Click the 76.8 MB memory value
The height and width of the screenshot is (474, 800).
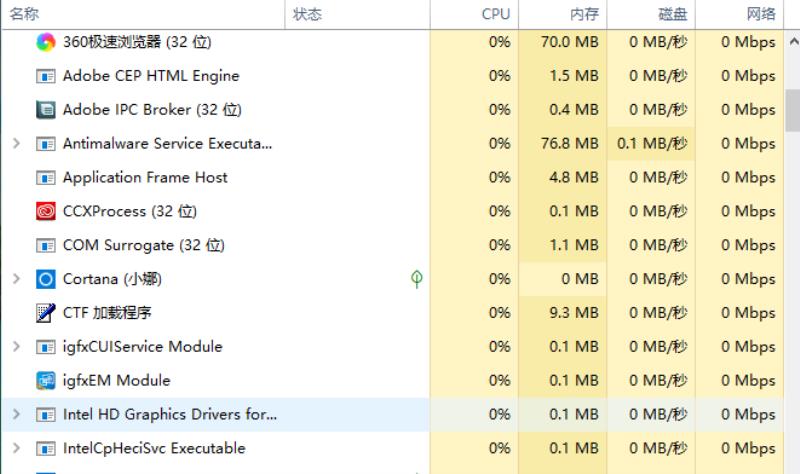tap(569, 144)
